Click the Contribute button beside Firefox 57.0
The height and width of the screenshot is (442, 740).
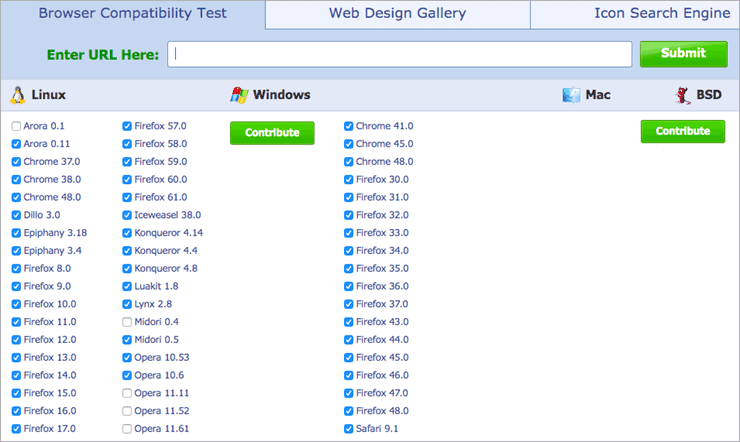click(272, 132)
